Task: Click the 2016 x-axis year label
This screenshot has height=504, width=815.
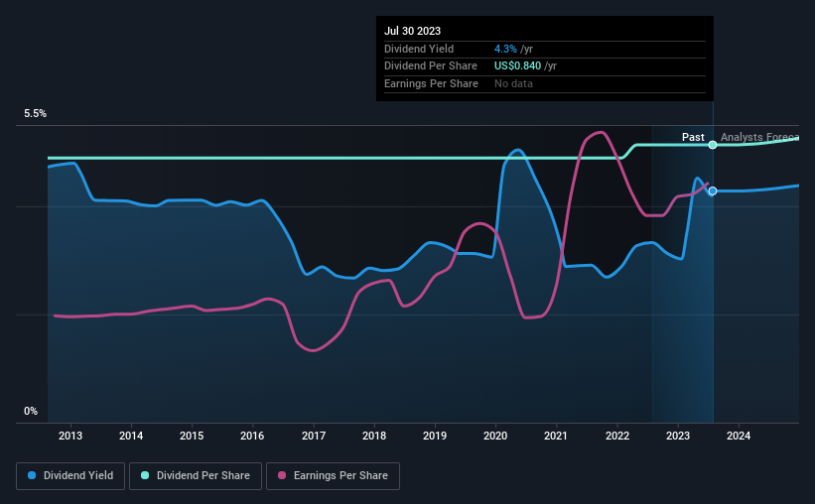Action: [x=252, y=436]
